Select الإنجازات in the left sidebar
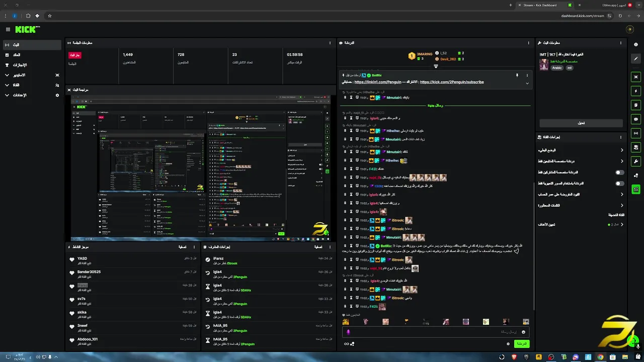 (x=32, y=65)
